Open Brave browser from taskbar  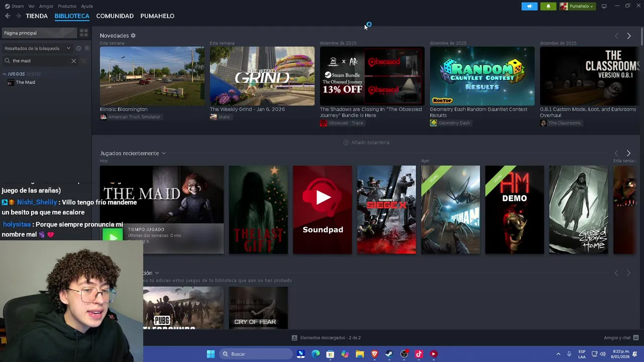(x=374, y=354)
